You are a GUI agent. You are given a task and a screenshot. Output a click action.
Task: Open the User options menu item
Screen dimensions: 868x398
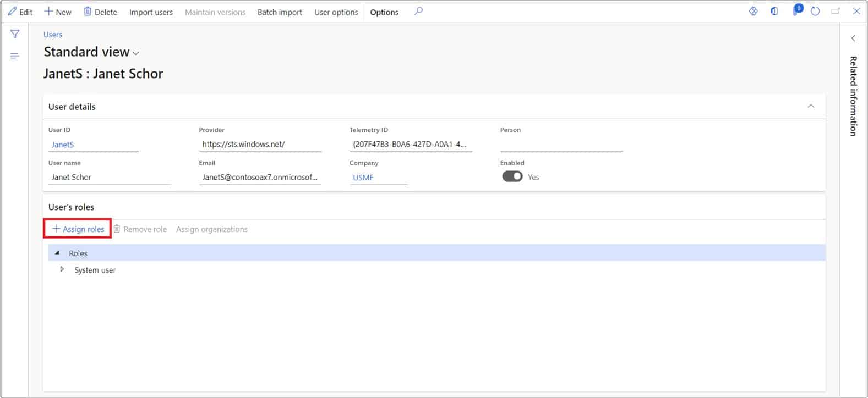(336, 12)
